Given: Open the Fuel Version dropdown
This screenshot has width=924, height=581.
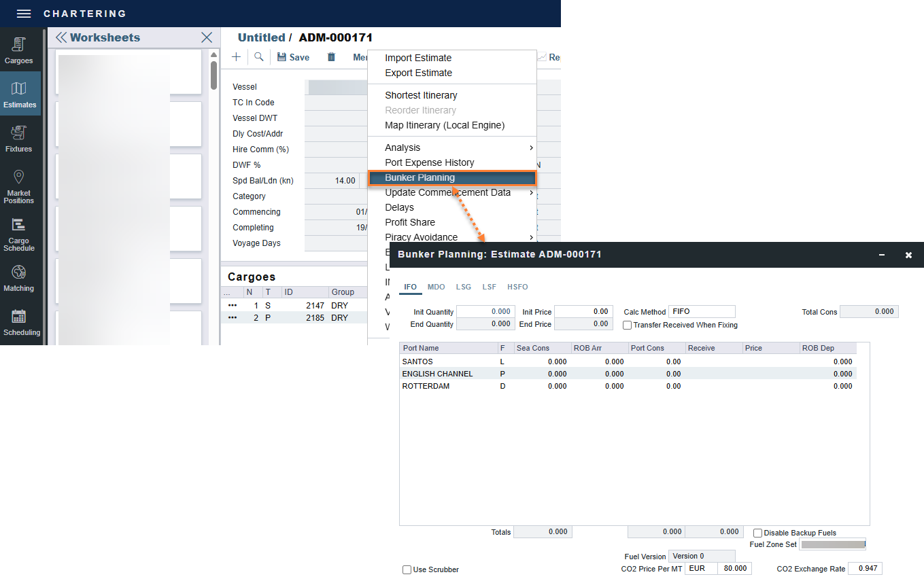Looking at the screenshot, I should 702,556.
